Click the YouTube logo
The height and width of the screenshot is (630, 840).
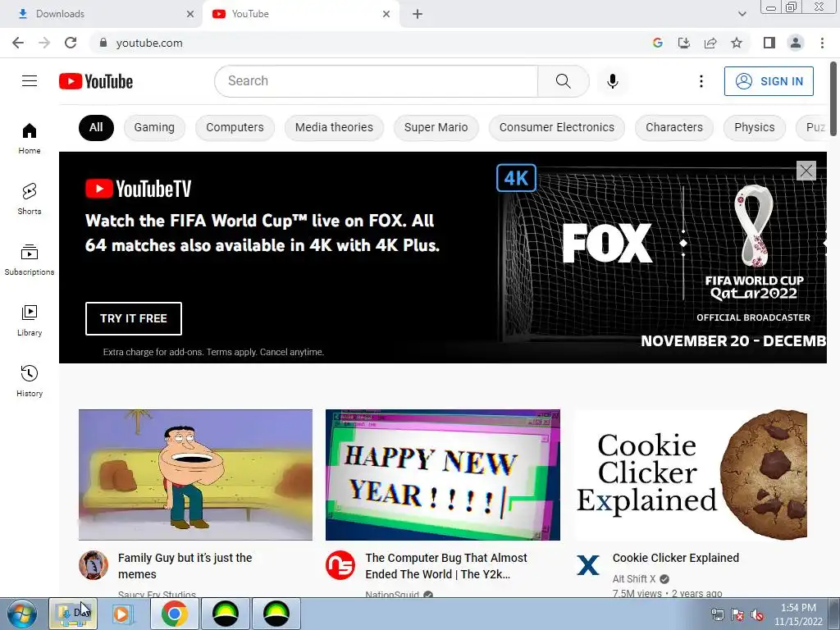tap(96, 81)
